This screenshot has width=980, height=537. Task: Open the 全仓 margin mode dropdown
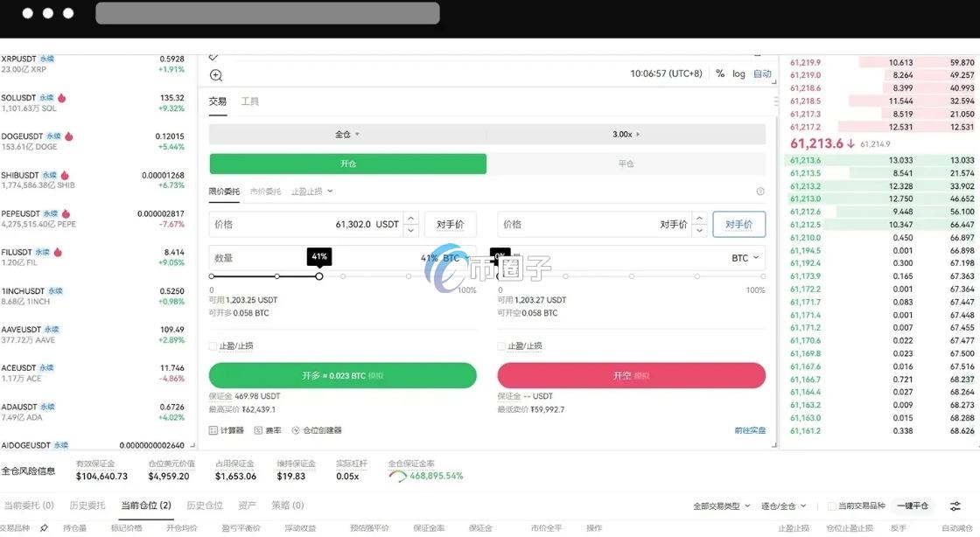click(346, 133)
